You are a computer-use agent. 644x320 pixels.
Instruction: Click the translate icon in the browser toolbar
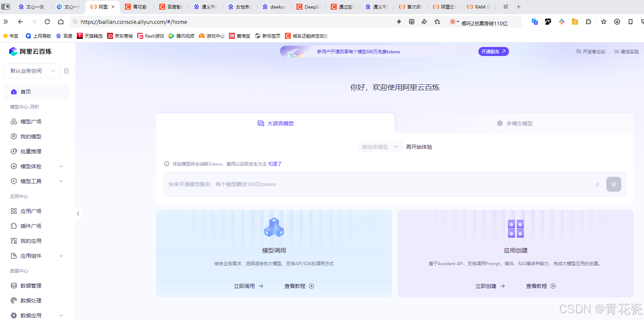[535, 22]
